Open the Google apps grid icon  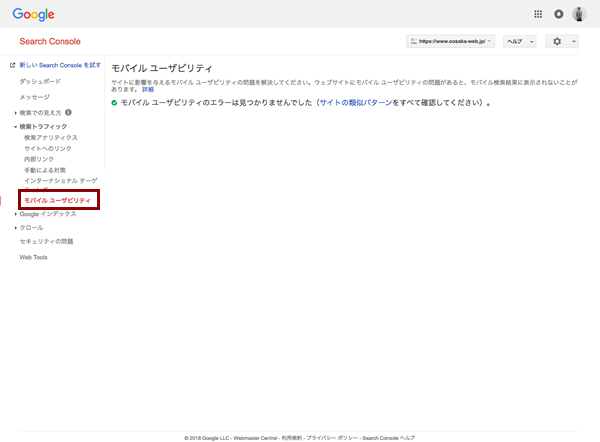point(538,14)
